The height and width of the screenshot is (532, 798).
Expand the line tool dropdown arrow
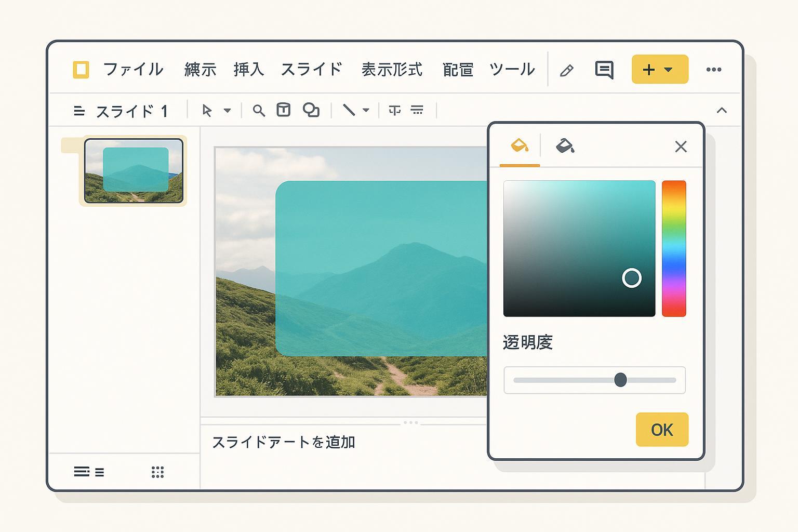point(366,110)
